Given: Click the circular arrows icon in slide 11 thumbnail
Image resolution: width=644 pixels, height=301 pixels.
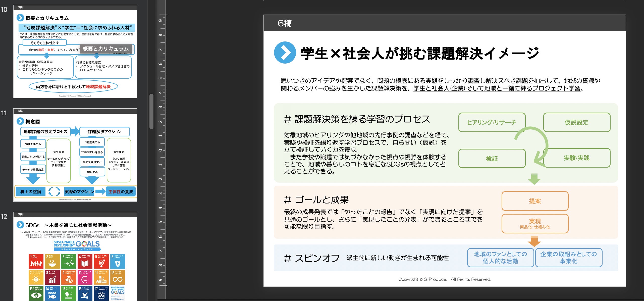Looking at the screenshot, I should tap(54, 191).
